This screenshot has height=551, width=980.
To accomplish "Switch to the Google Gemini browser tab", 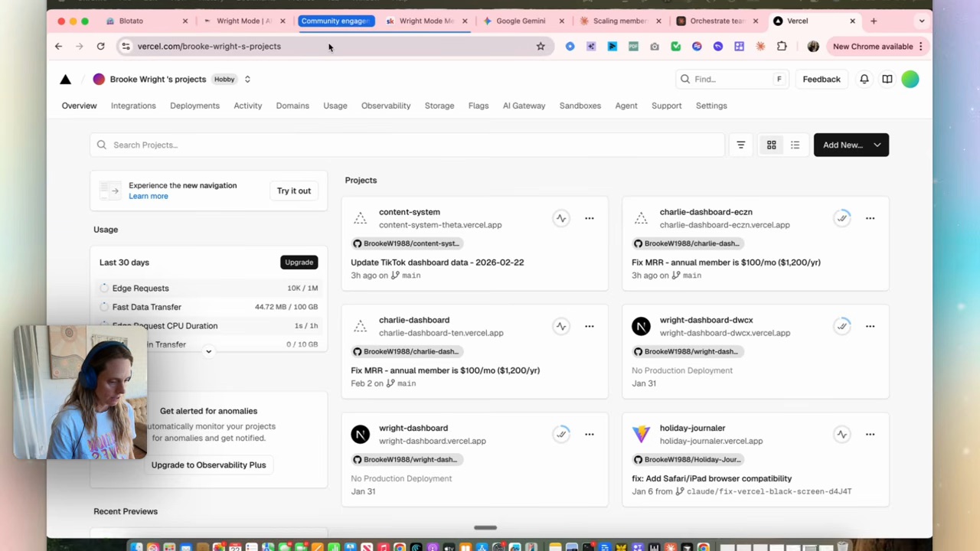I will coord(521,21).
